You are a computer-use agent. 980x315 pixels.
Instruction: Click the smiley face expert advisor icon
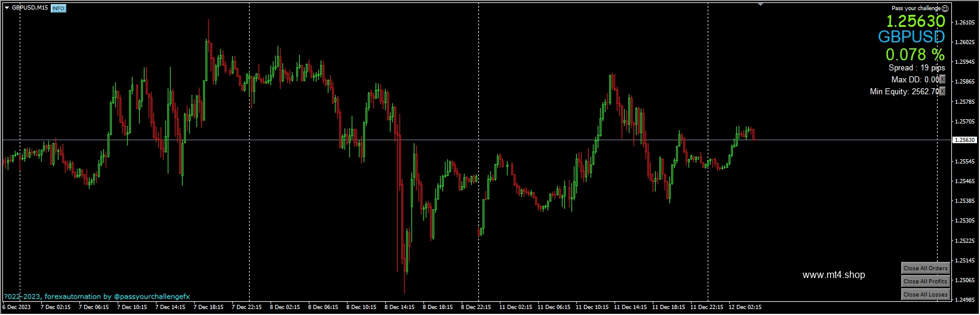(945, 8)
